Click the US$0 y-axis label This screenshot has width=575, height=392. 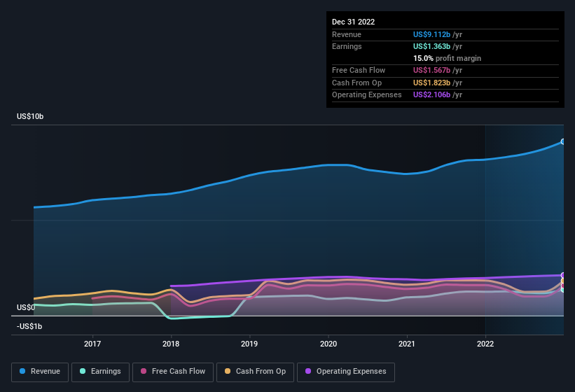click(26, 307)
